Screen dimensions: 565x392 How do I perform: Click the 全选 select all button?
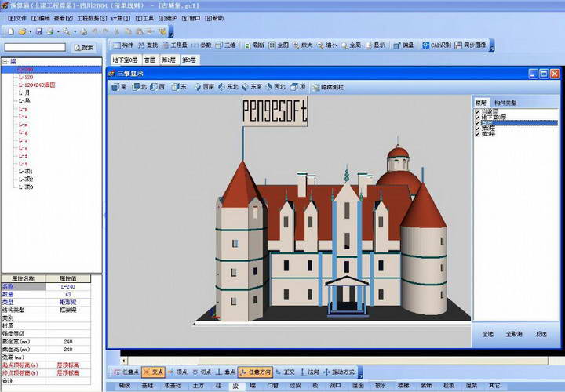(488, 334)
